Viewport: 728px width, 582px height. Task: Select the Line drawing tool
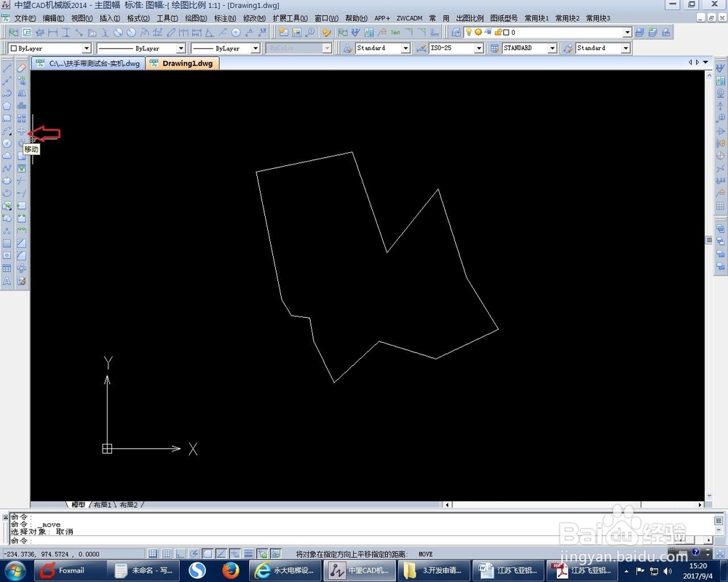pyautogui.click(x=7, y=68)
